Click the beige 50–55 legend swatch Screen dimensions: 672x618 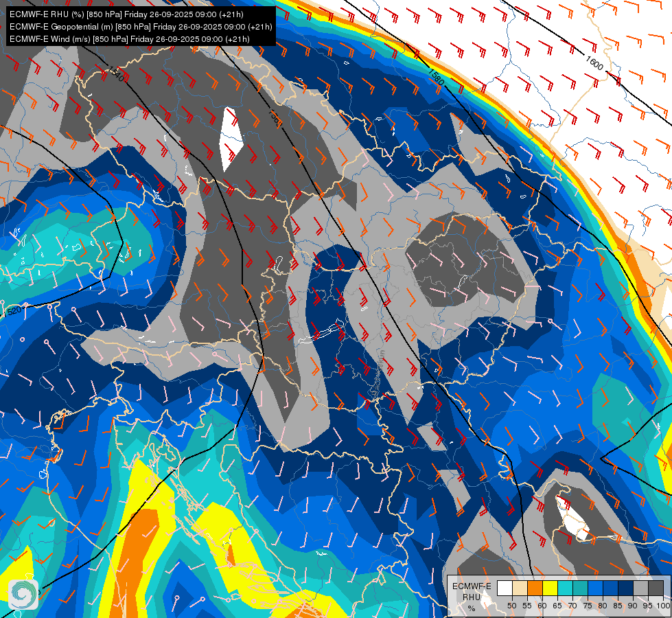(x=520, y=588)
